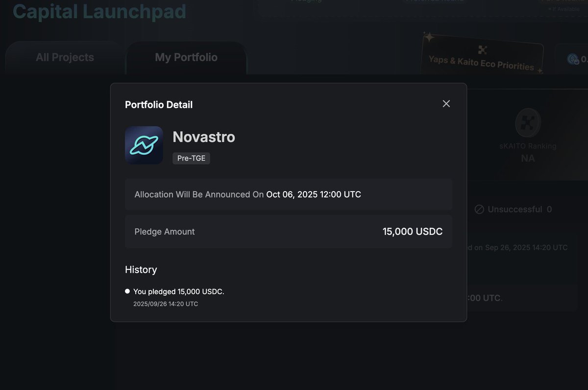Click the Kaito logo inside the Yaps badge
The height and width of the screenshot is (390, 588).
click(x=483, y=49)
